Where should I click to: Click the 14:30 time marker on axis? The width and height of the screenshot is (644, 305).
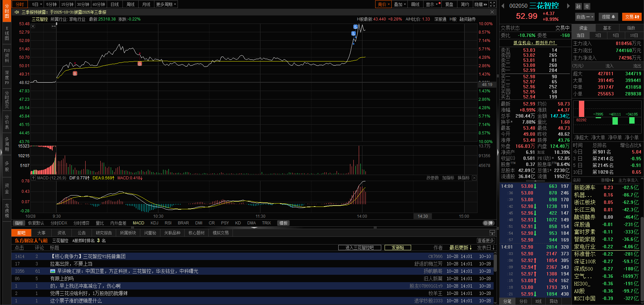point(423,216)
